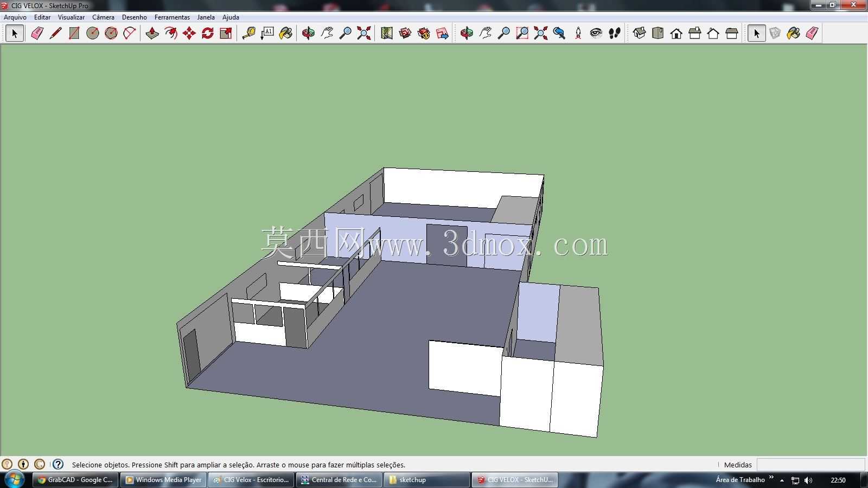Click the help question mark in status bar

[58, 464]
